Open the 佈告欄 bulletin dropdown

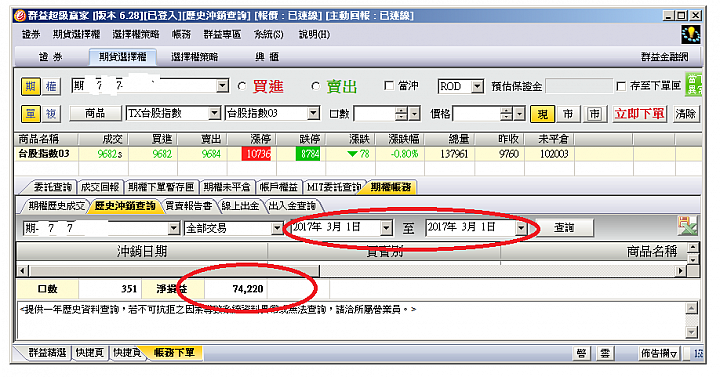point(659,353)
